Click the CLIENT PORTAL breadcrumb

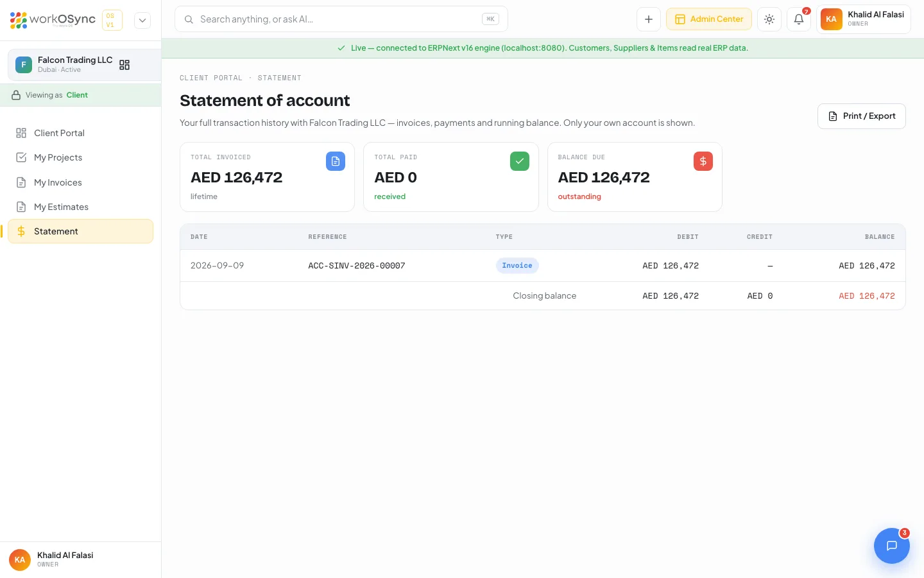(211, 78)
